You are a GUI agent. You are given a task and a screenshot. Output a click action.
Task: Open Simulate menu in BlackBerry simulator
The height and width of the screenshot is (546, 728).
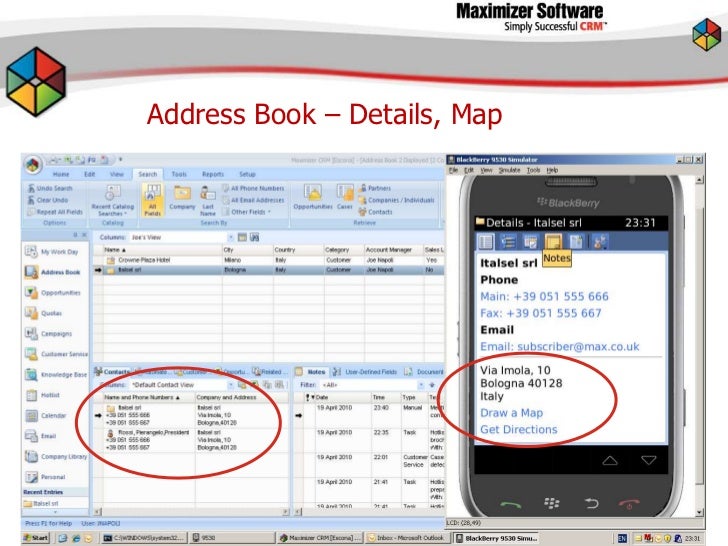click(x=509, y=170)
